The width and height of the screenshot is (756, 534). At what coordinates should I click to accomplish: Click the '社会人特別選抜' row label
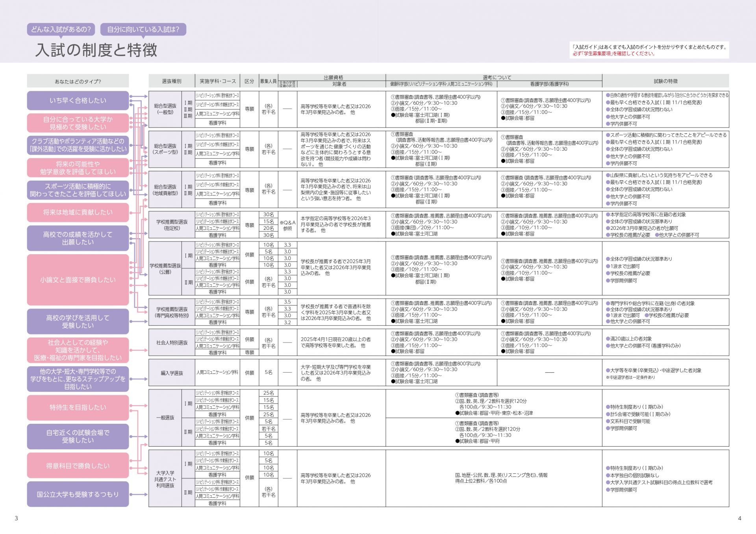point(172,343)
